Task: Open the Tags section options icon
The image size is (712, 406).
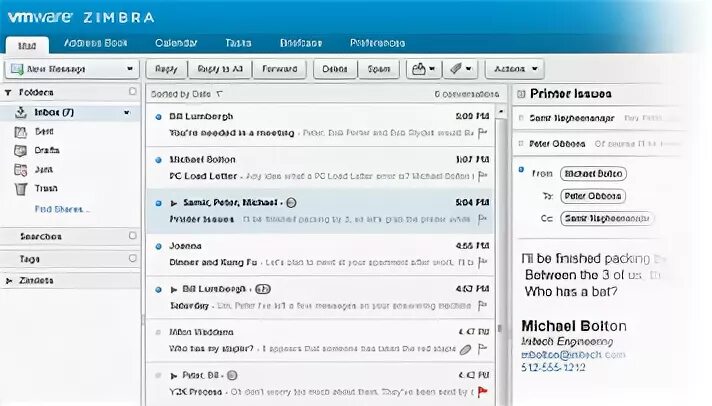Action: point(133,258)
